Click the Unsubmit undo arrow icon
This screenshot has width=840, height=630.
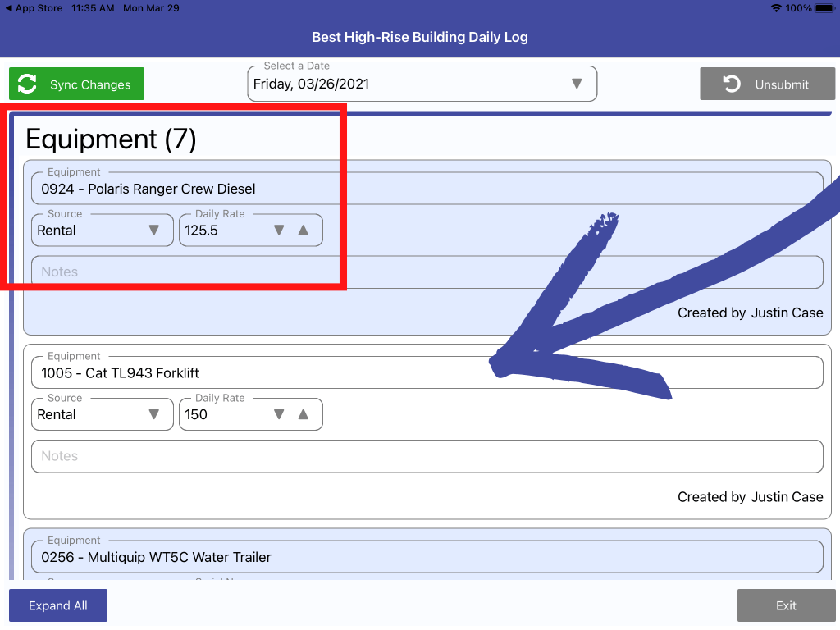pyautogui.click(x=731, y=84)
